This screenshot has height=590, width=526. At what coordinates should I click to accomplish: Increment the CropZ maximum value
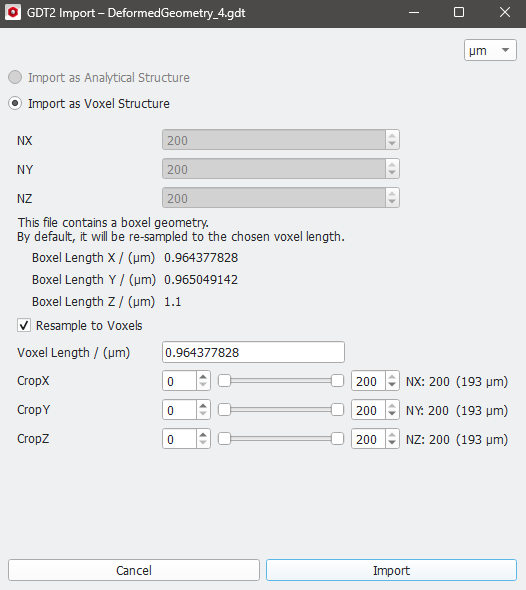(x=392, y=434)
